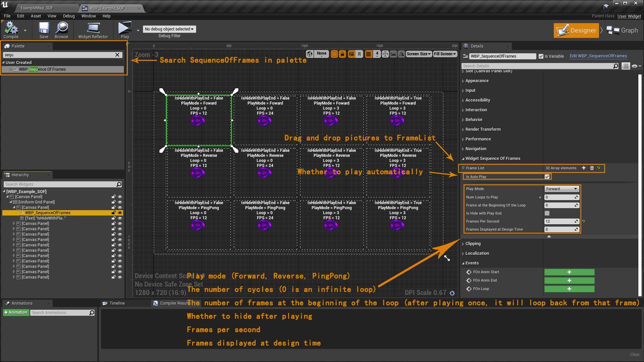This screenshot has width=644, height=362.
Task: Toggle grid snapping icon in designer toolbar
Action: point(368,54)
